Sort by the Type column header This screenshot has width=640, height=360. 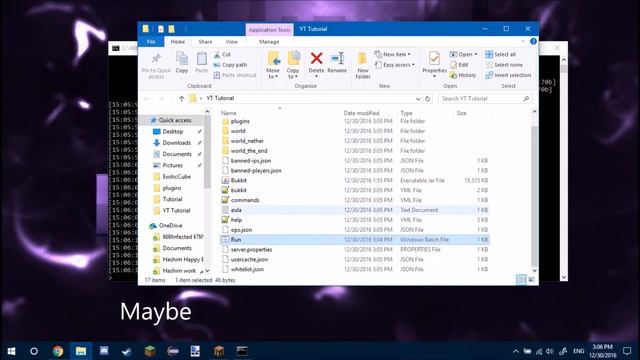point(406,113)
